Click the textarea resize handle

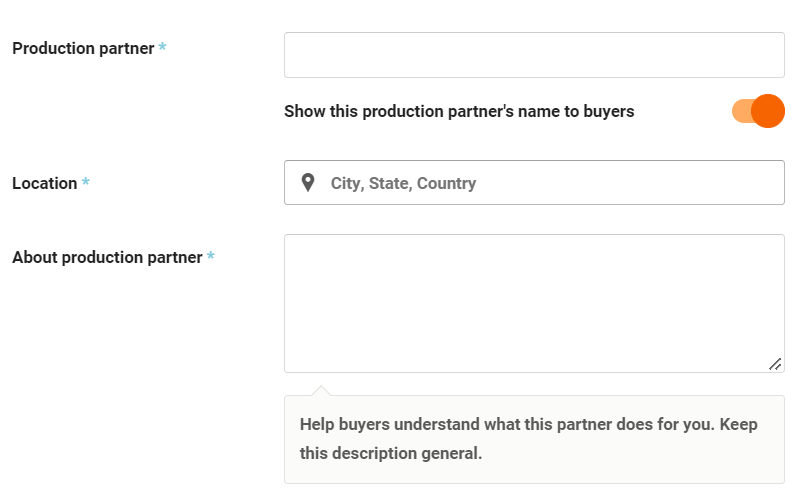pos(775,364)
